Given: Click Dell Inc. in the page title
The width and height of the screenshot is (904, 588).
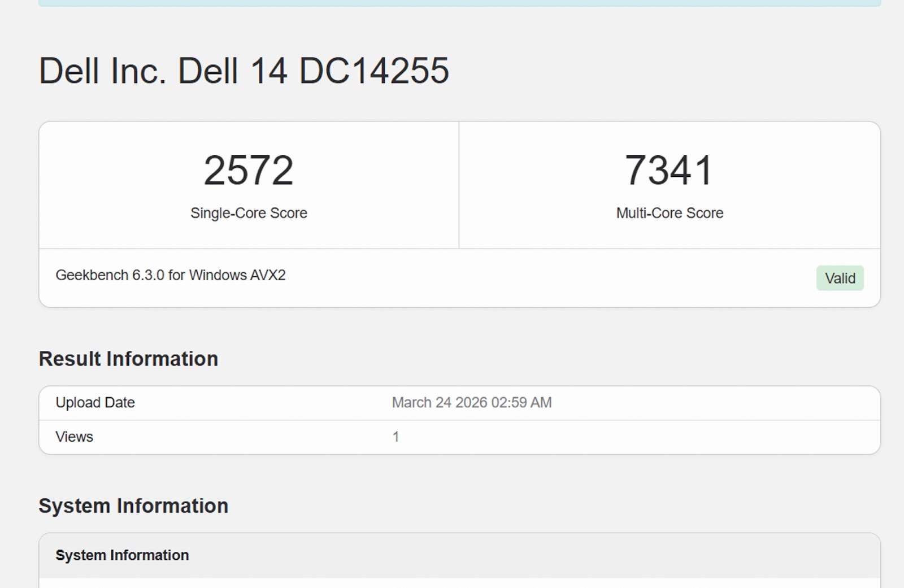Looking at the screenshot, I should click(x=102, y=71).
